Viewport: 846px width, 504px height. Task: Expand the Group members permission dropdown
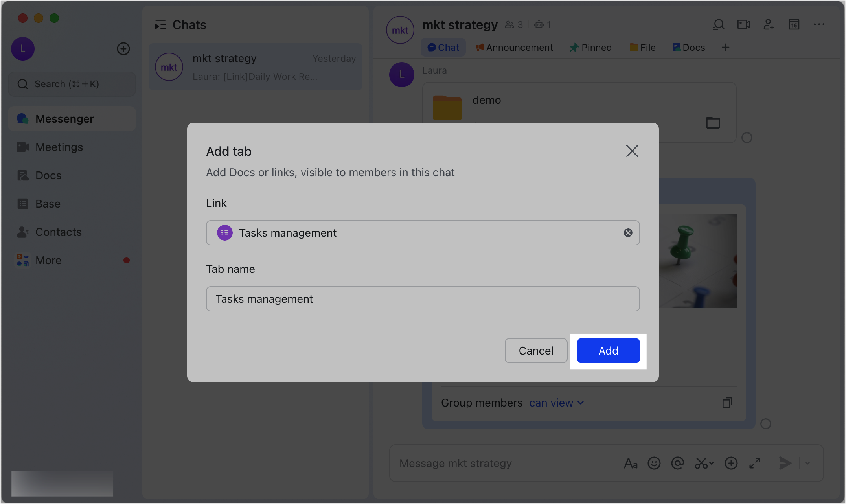[x=557, y=403]
